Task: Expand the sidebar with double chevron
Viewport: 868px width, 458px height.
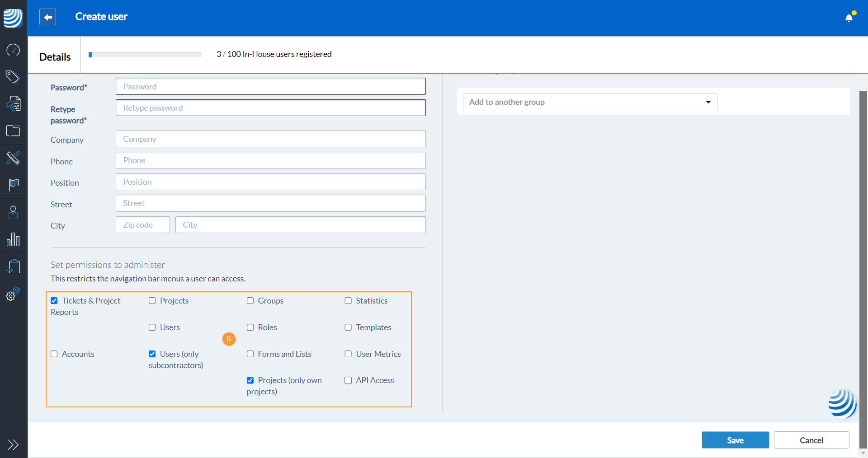Action: click(13, 445)
